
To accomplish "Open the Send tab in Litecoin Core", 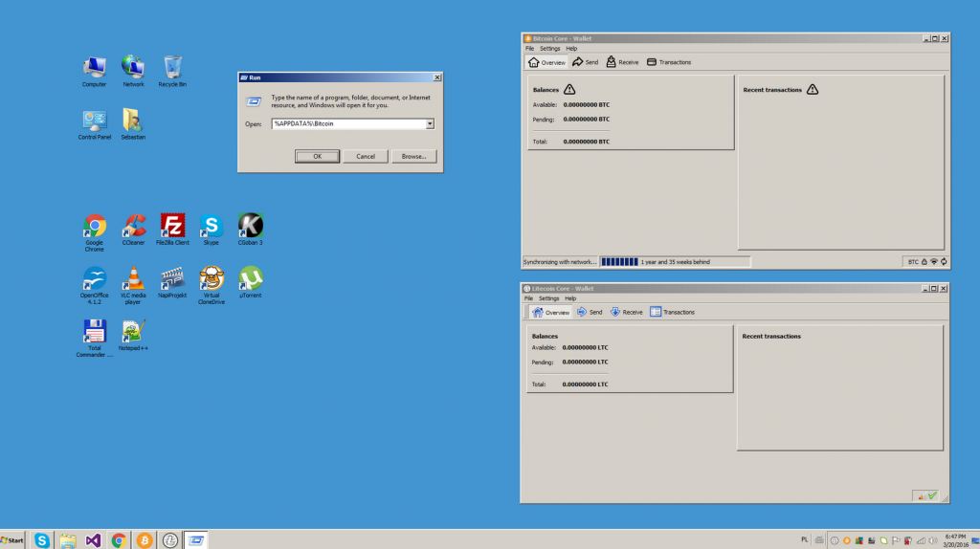I will point(590,313).
